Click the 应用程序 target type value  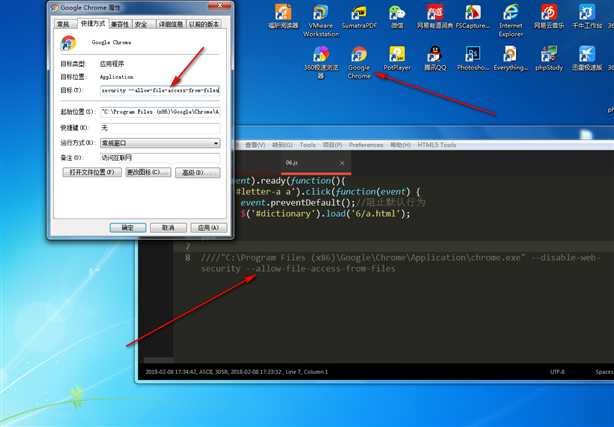click(x=112, y=64)
